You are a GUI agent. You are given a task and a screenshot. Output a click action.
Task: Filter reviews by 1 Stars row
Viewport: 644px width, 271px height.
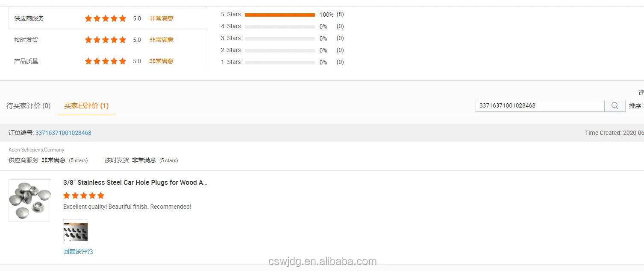[231, 62]
